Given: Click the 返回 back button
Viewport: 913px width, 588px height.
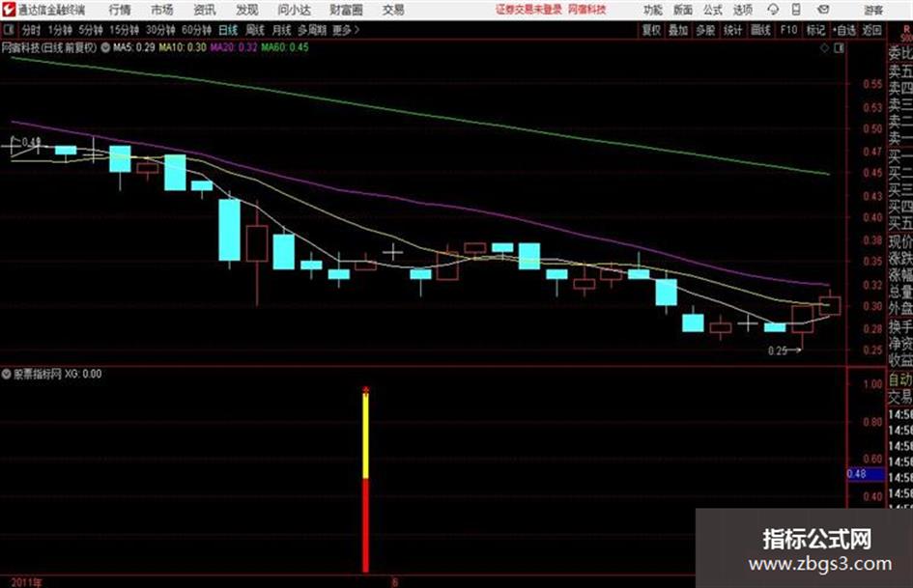Looking at the screenshot, I should tap(871, 30).
